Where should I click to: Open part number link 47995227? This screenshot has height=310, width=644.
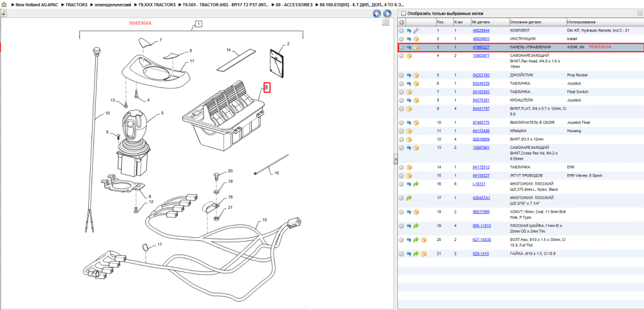coord(481,47)
